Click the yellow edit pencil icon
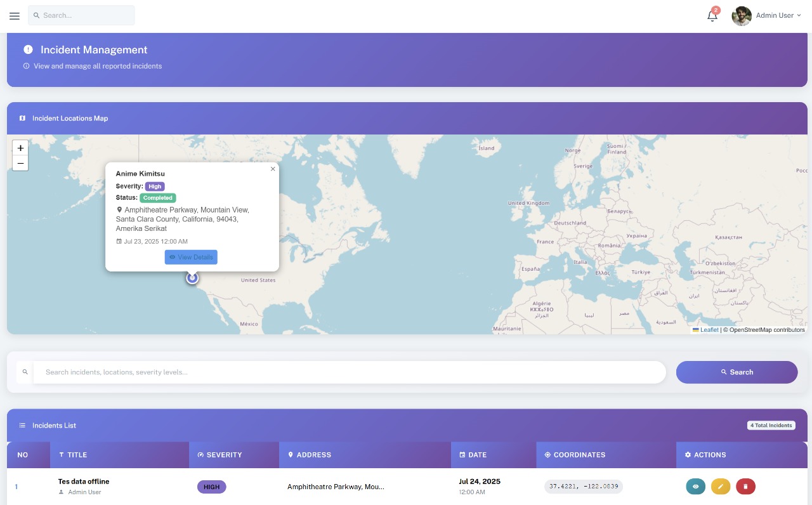812x505 pixels. coord(721,486)
